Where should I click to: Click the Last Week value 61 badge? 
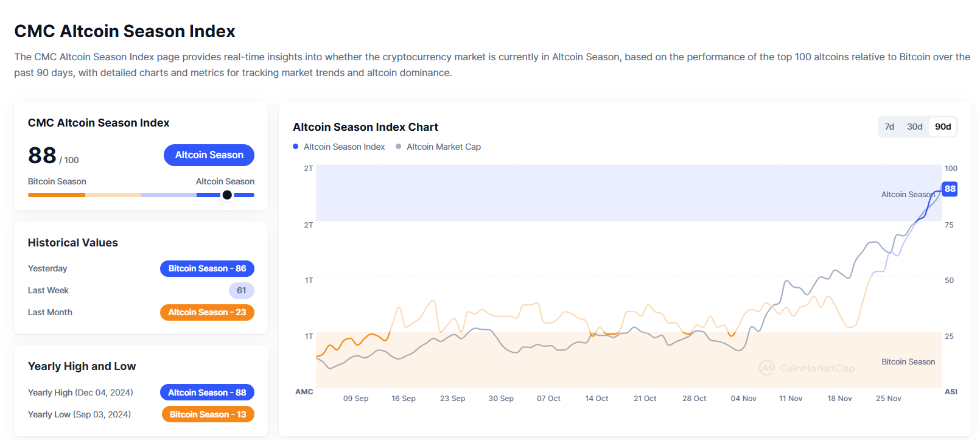[242, 290]
